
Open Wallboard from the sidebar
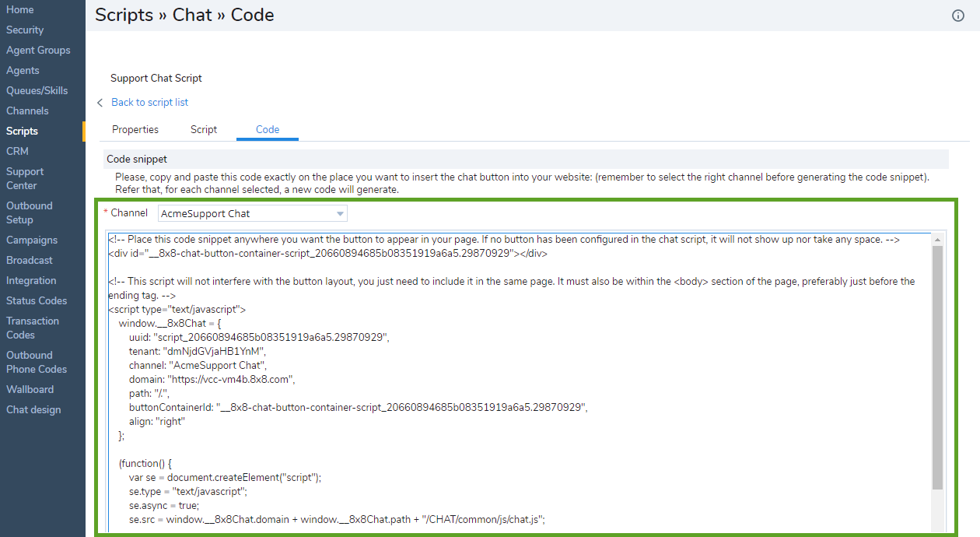[30, 389]
